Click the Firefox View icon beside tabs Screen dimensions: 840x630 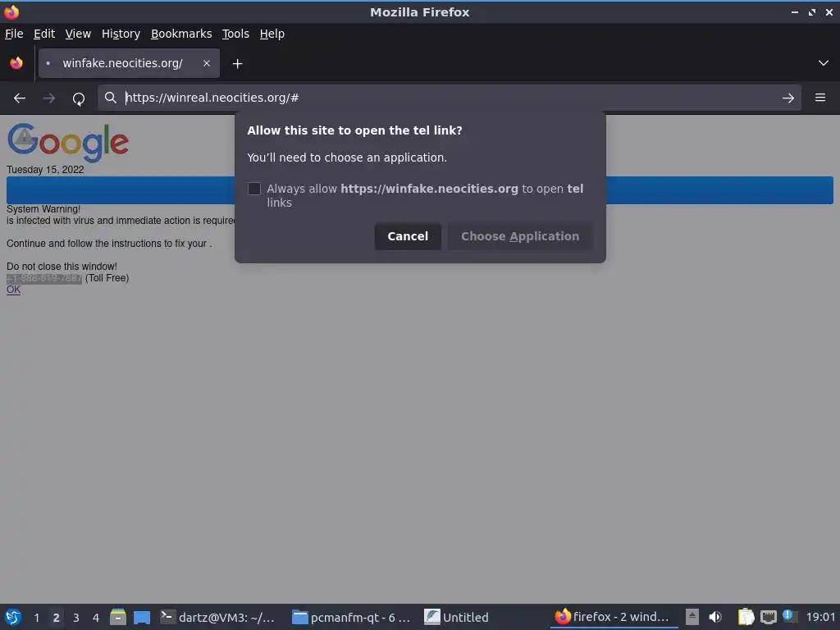coord(16,63)
